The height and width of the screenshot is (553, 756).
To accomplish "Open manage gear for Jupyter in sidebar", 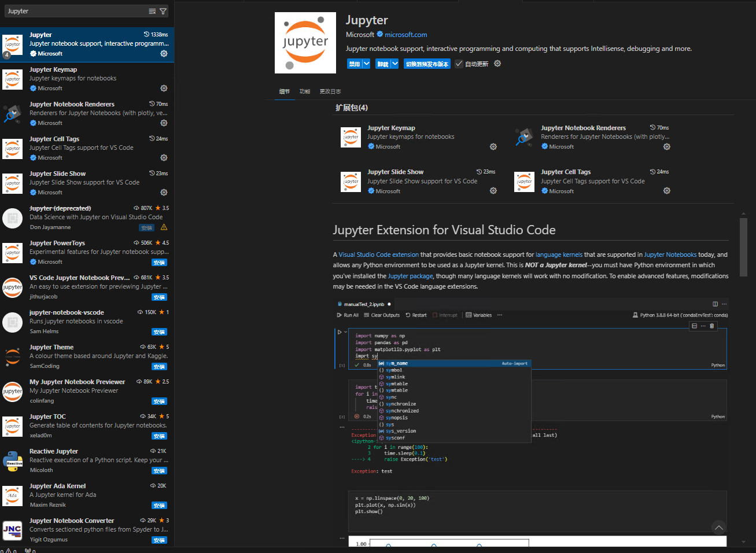I will click(164, 53).
